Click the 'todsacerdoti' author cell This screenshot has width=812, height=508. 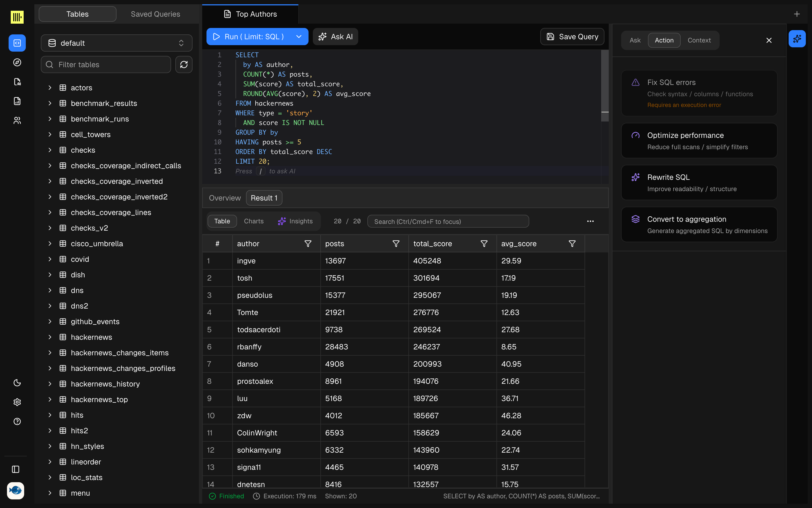click(x=276, y=330)
